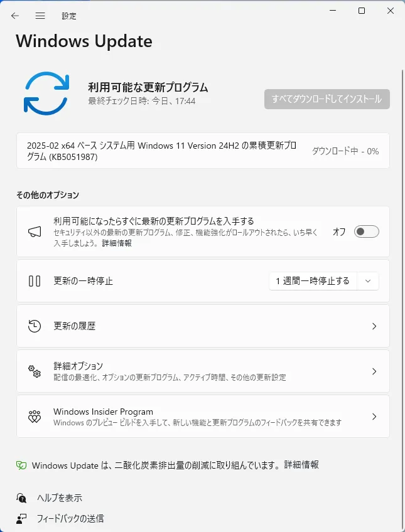The image size is (405, 532).
Task: Open the pause duration dropdown arrow
Action: click(368, 281)
